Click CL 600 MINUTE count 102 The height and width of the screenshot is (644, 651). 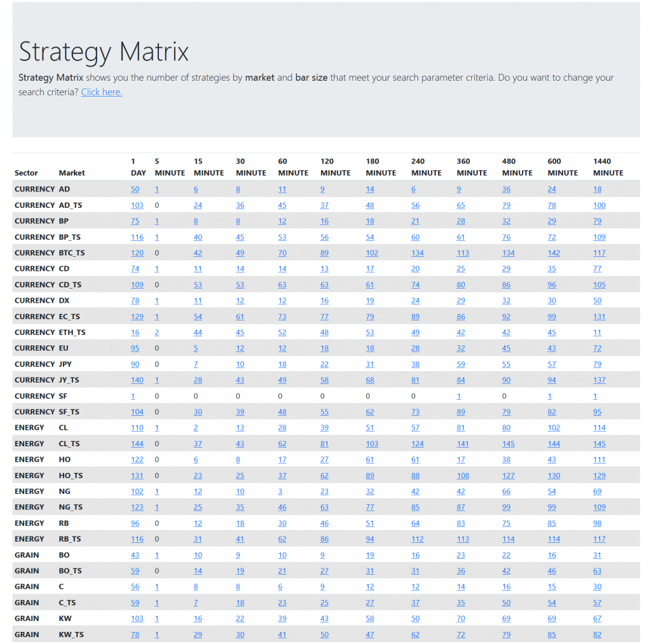pyautogui.click(x=553, y=428)
